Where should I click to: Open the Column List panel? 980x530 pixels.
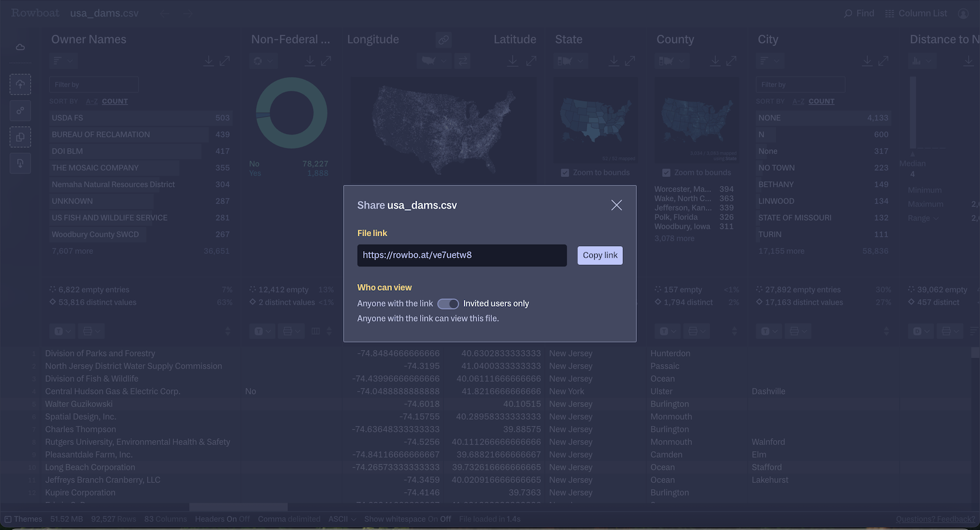tap(916, 13)
